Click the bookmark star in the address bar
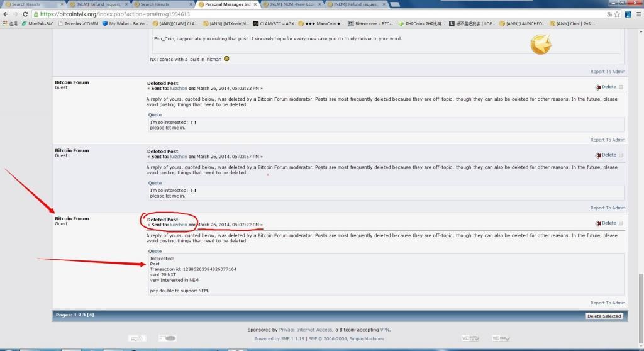This screenshot has height=351, width=644. tap(617, 14)
